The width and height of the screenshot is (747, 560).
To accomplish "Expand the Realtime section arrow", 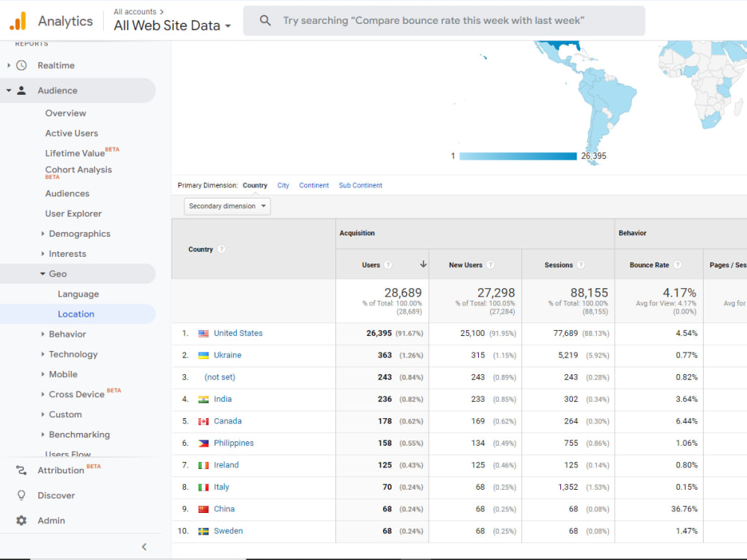I will coord(8,65).
